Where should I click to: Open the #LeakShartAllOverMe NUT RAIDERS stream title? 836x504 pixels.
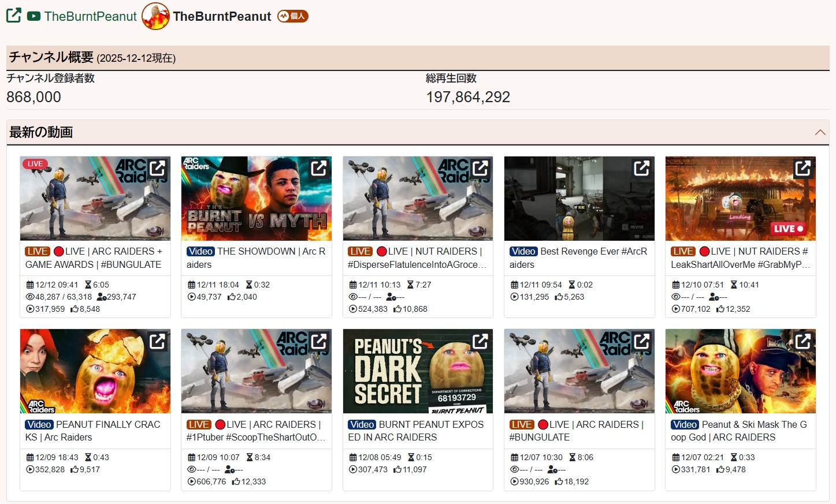(x=740, y=258)
